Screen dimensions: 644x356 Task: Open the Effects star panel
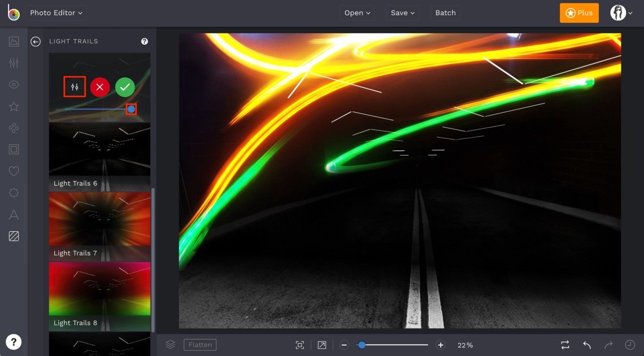click(14, 106)
